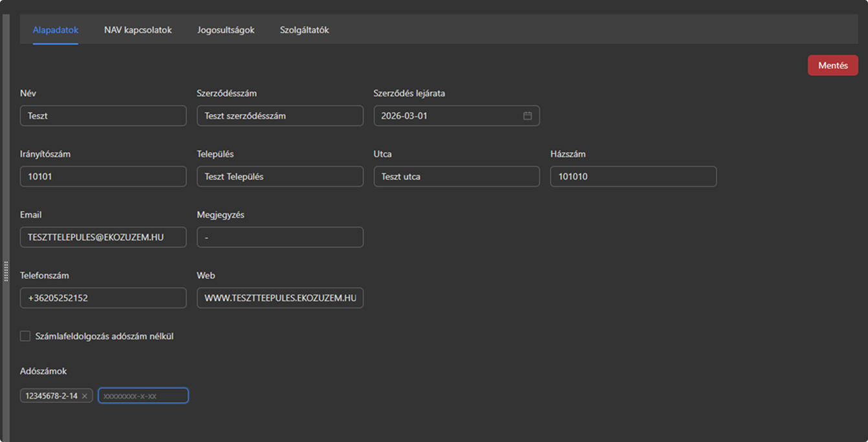Focus the new Adószámok entry field

pos(143,395)
